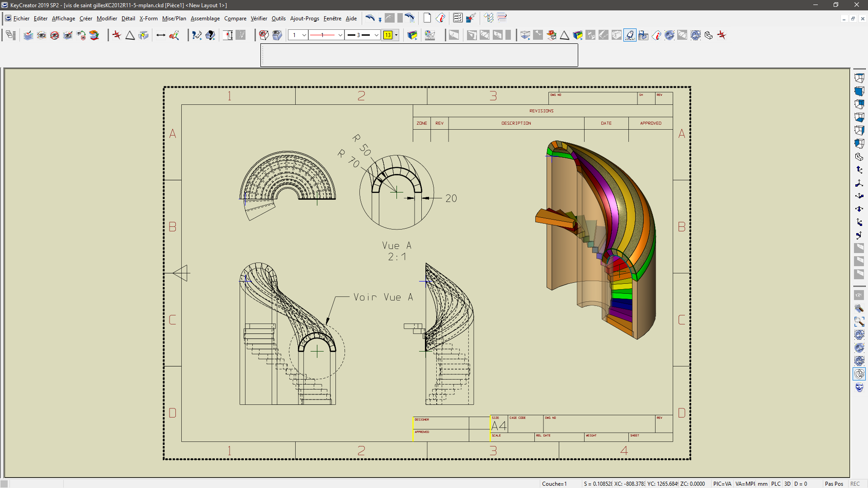This screenshot has height=488, width=868.
Task: Expand the line style dropdown
Action: pyautogui.click(x=340, y=35)
